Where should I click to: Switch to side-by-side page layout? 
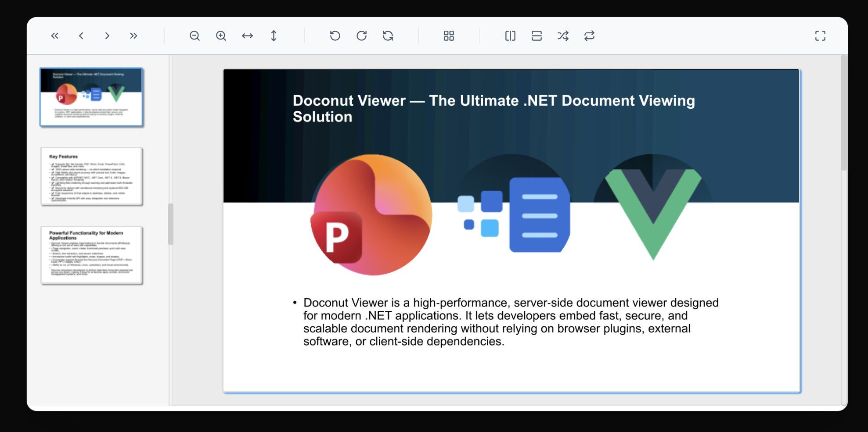(x=510, y=36)
